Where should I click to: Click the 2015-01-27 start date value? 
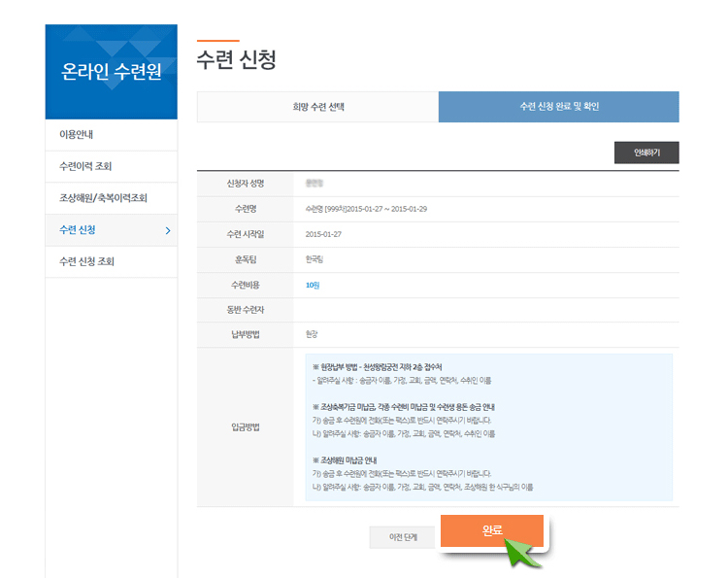coord(323,234)
